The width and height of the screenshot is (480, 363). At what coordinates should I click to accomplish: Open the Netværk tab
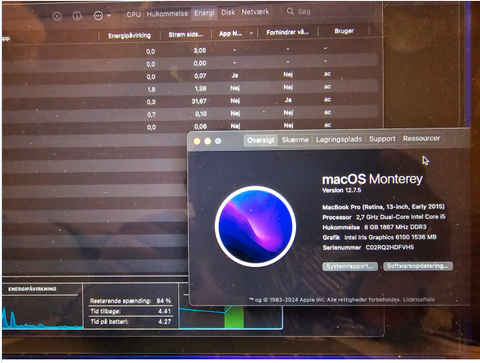click(x=255, y=12)
